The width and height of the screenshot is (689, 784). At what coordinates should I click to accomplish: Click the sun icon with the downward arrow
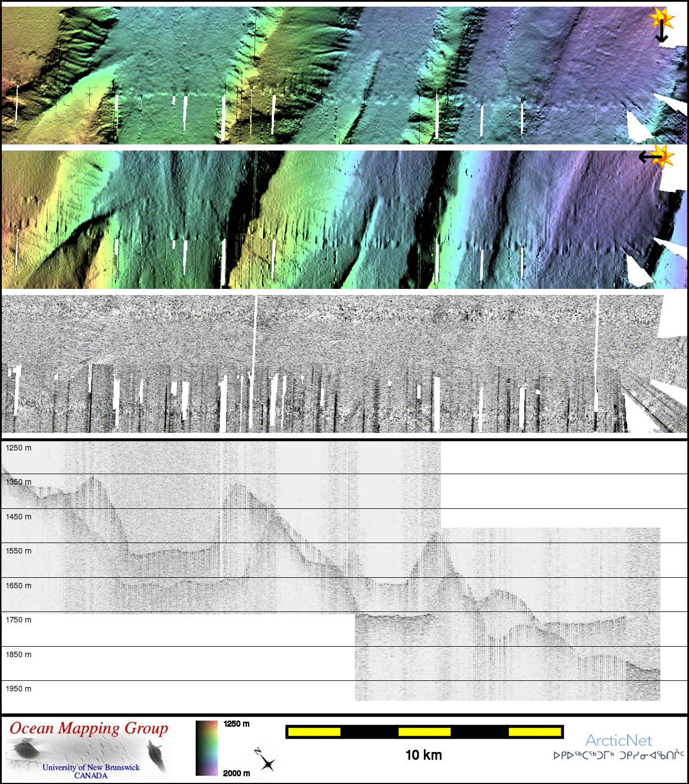click(661, 18)
